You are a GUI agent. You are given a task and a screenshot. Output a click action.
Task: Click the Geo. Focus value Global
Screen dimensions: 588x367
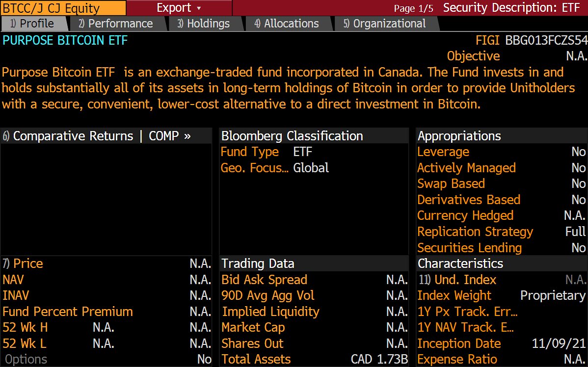point(311,168)
